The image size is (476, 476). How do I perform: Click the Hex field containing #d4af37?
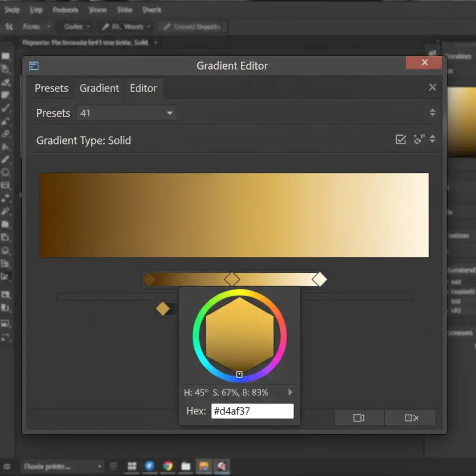coord(252,411)
